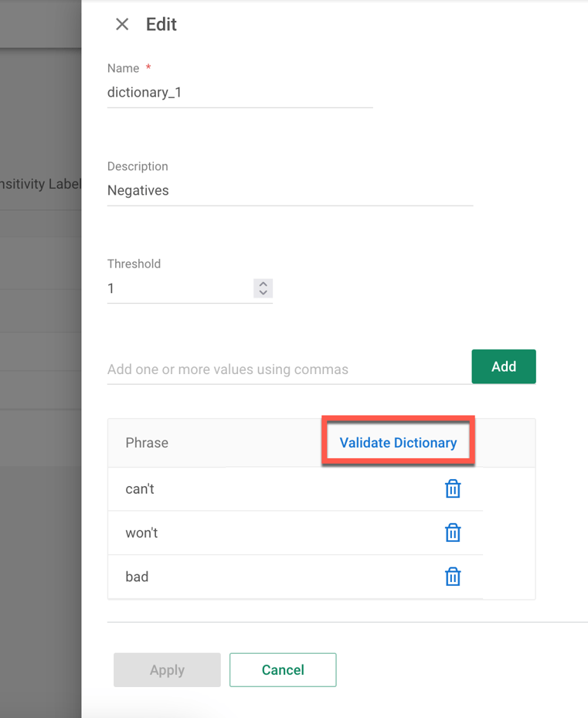Delete the phrase "won't" using its trash icon

pos(453,533)
